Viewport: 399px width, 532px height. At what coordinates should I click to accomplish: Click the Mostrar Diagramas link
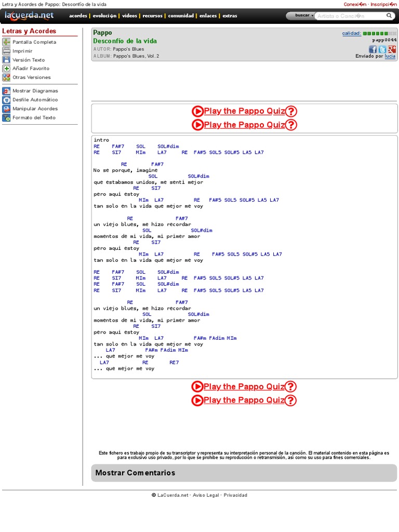pyautogui.click(x=35, y=91)
